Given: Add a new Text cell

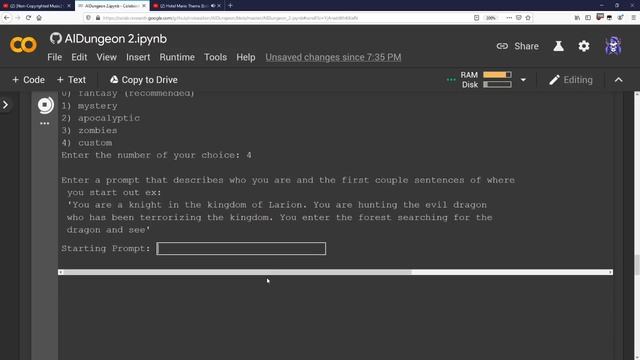Looking at the screenshot, I should pos(71,80).
